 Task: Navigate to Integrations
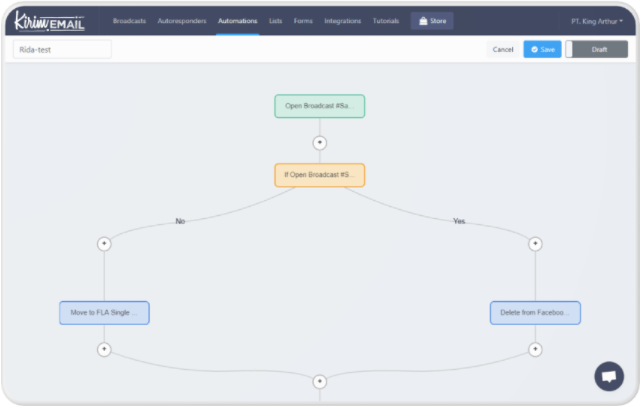(343, 21)
